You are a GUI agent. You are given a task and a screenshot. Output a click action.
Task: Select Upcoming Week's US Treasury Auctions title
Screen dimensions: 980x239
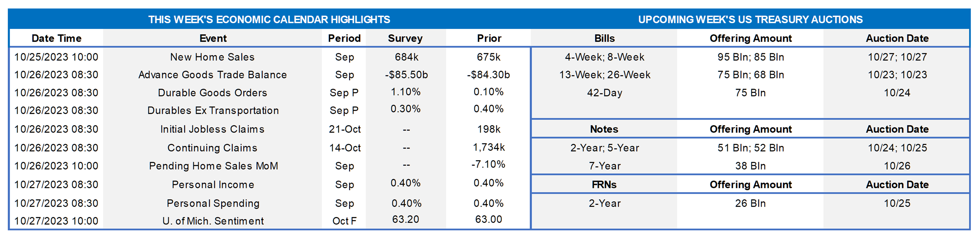[750, 20]
